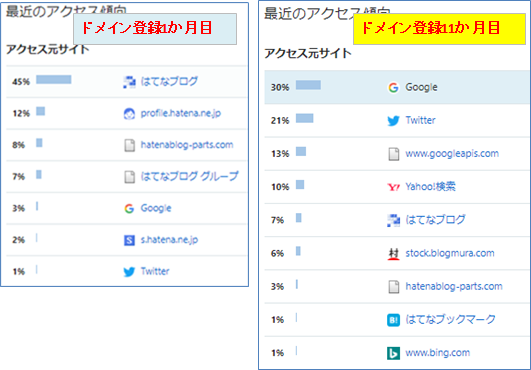The image size is (531, 370).
Task: Click the 21% value text
Action: (280, 121)
